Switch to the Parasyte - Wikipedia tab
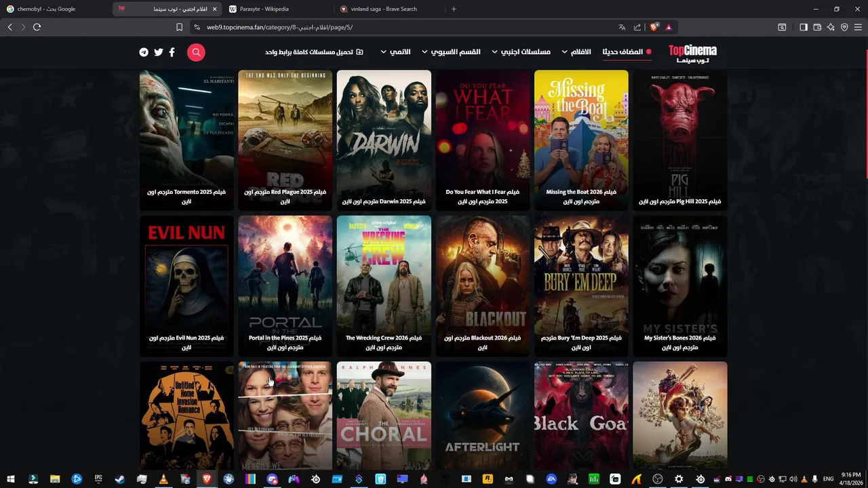 coord(278,9)
